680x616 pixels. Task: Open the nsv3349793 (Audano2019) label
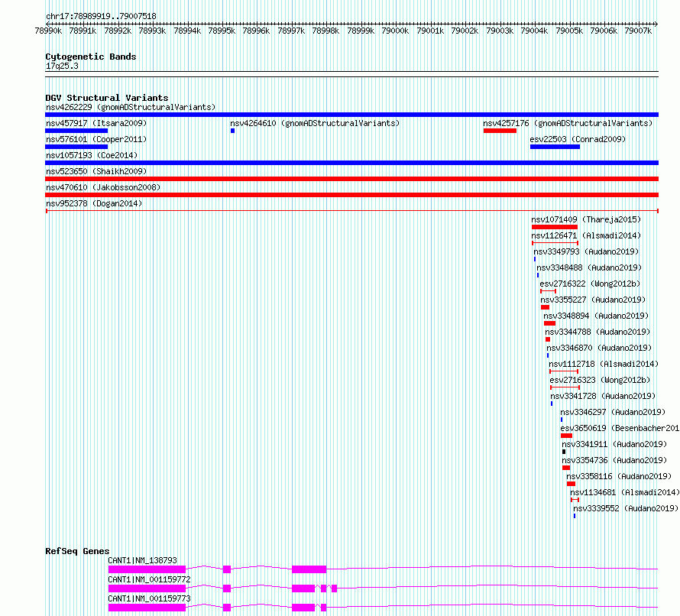(586, 251)
